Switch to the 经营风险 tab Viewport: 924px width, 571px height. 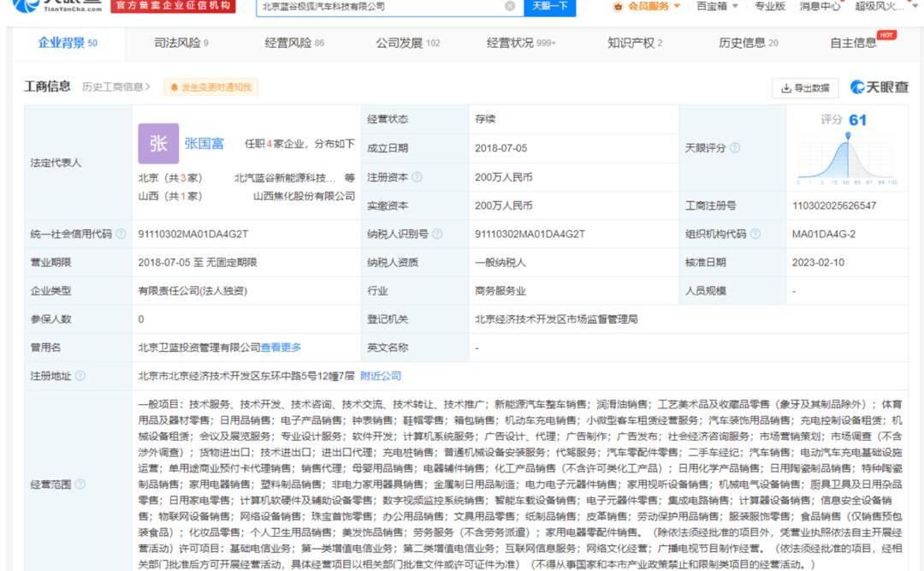pyautogui.click(x=294, y=43)
